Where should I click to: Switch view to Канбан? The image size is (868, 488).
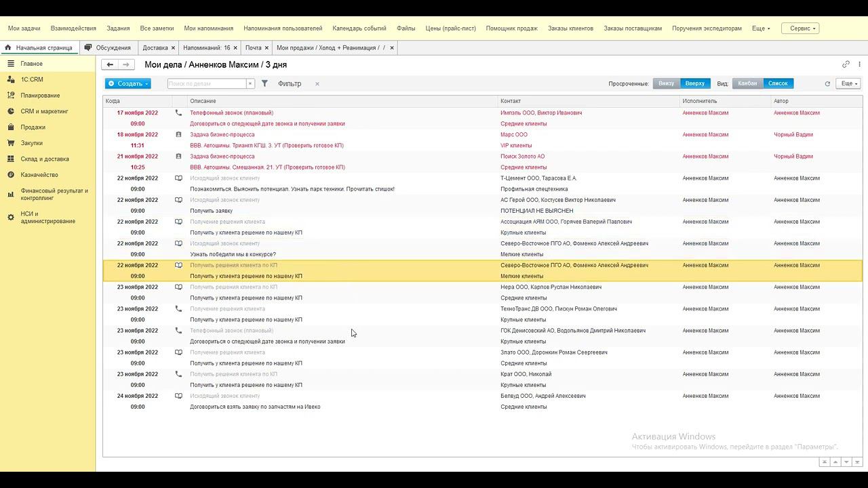click(747, 83)
